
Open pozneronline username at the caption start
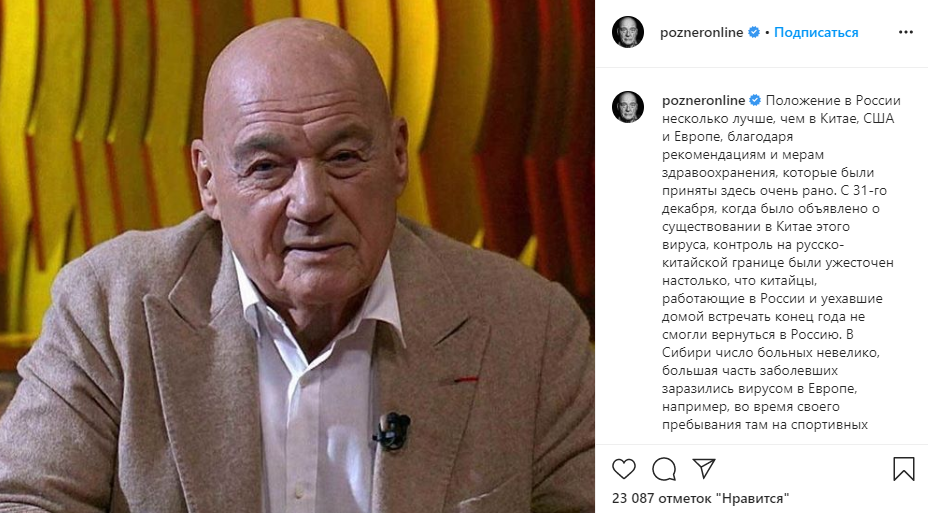pos(704,101)
